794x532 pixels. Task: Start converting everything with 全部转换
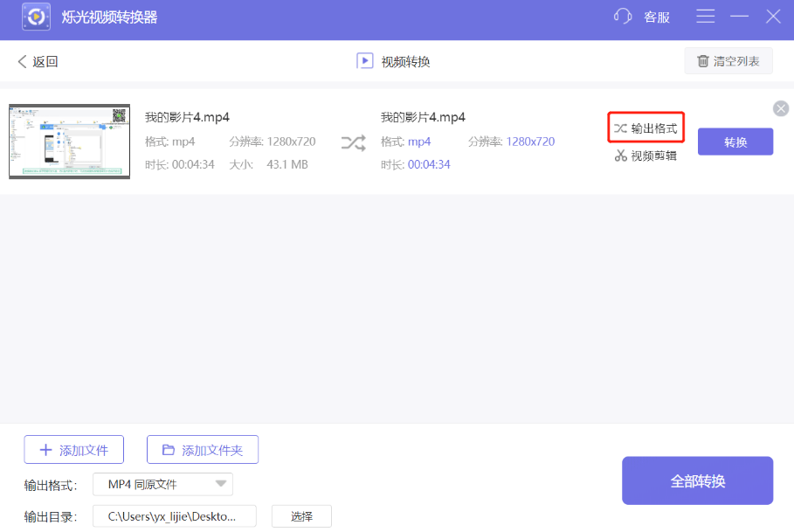pyautogui.click(x=697, y=480)
